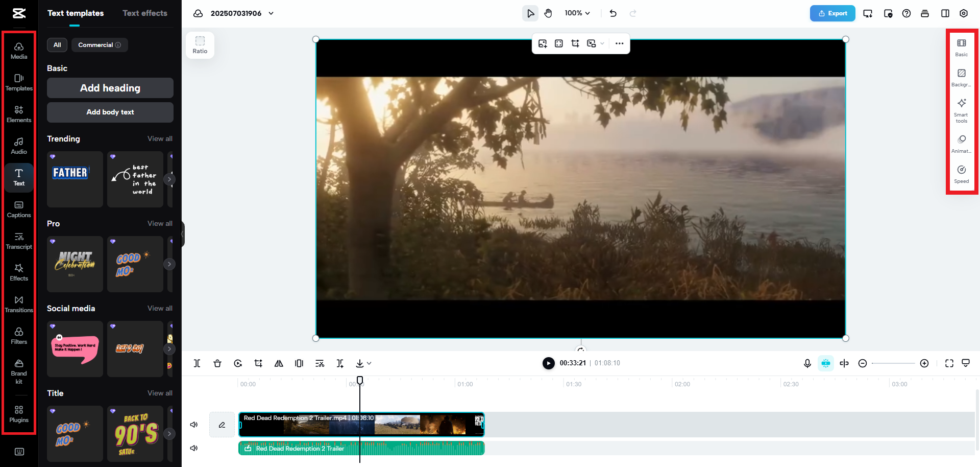The width and height of the screenshot is (980, 467).
Task: Select the Commercial filter tab
Action: coord(99,45)
